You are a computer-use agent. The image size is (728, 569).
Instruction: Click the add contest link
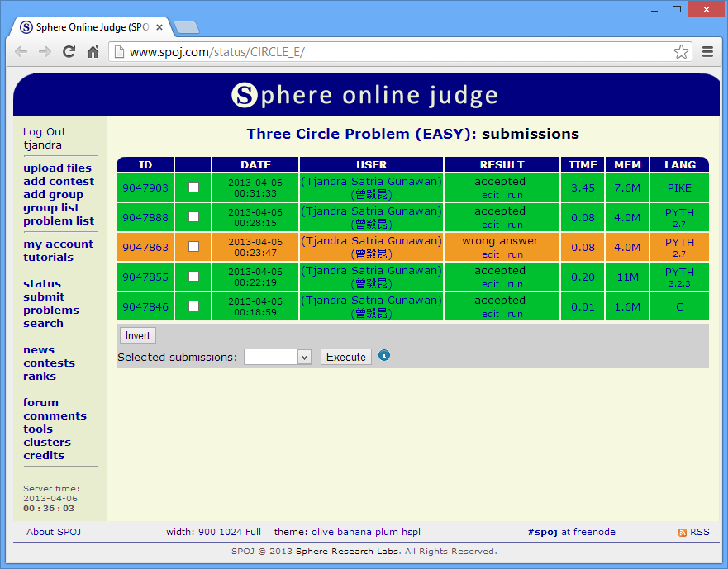coord(59,181)
